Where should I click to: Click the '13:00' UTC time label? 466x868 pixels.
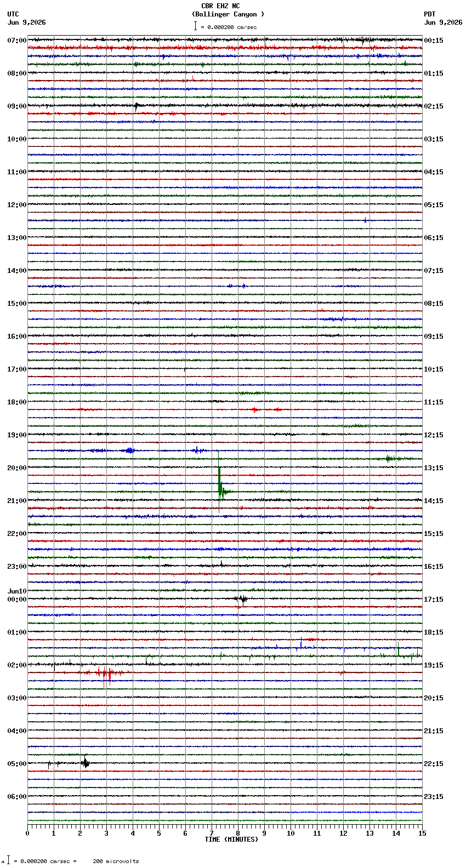[x=17, y=238]
